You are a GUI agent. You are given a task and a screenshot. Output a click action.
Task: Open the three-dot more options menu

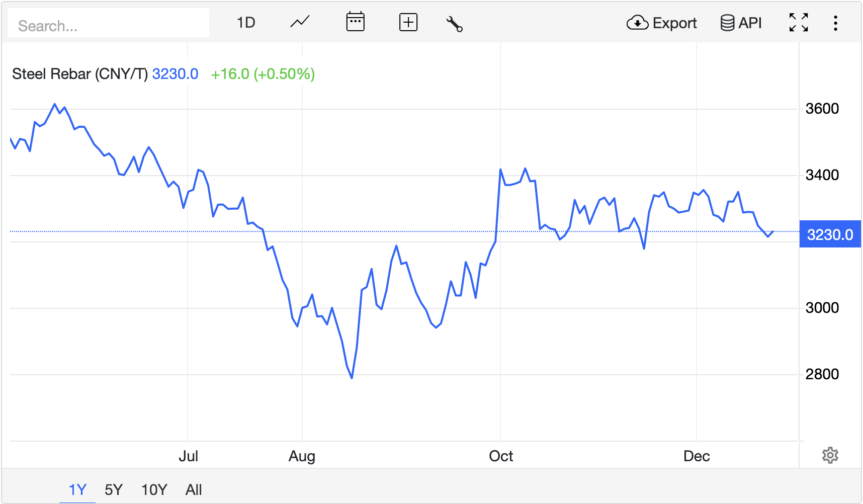(835, 23)
